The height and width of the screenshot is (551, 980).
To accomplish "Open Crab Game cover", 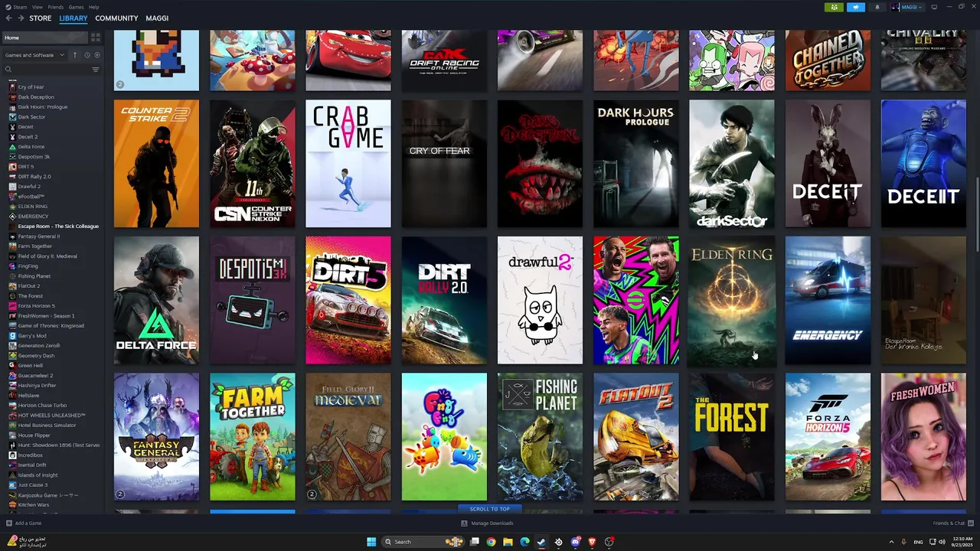I will coord(348,164).
